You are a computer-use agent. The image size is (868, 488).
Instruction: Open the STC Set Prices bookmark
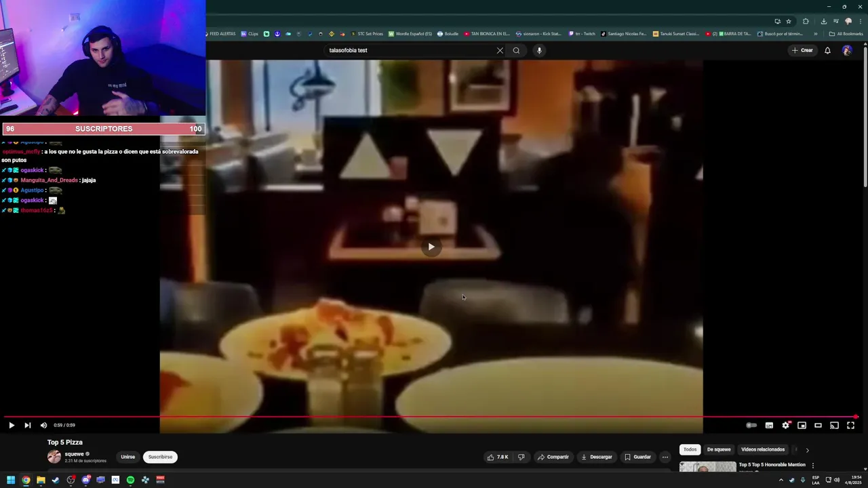(367, 34)
